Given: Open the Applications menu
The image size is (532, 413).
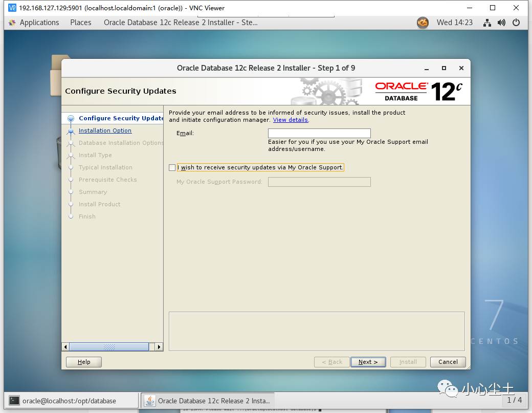Looking at the screenshot, I should pos(39,23).
